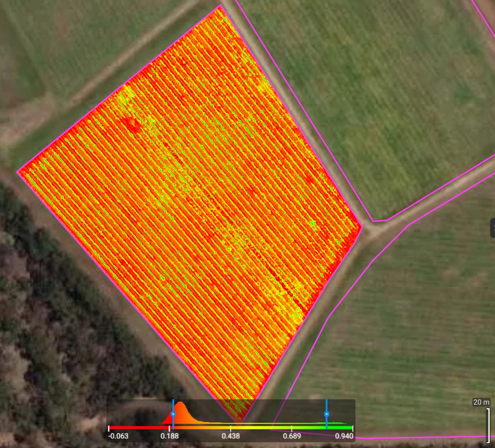Expand the collapsed side panel on right edge
The height and width of the screenshot is (448, 495).
pos(492,228)
